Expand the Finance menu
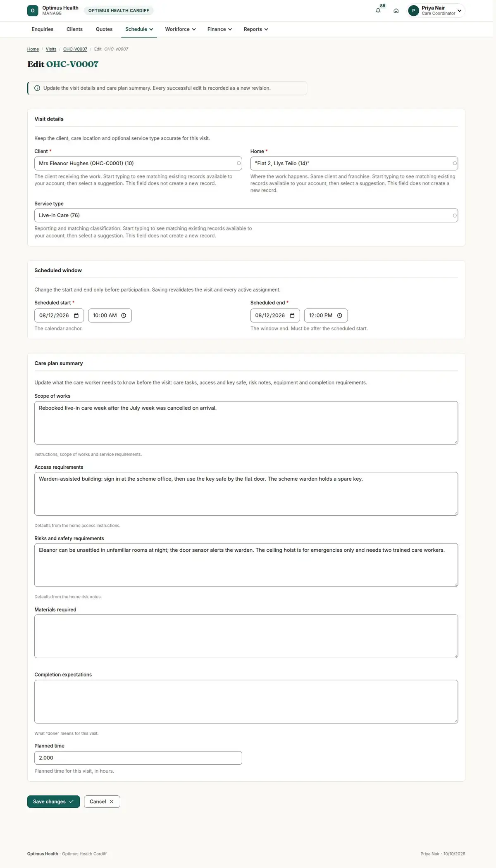This screenshot has width=496, height=868. click(x=219, y=29)
